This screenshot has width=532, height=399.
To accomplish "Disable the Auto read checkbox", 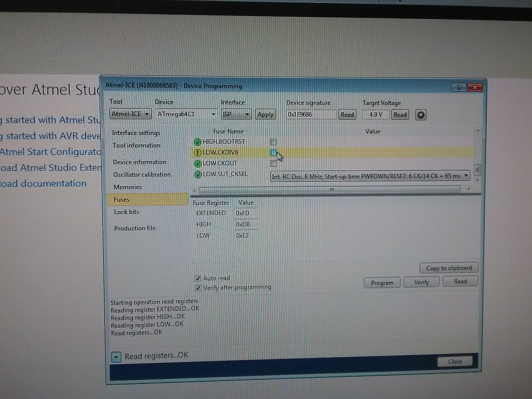I will click(x=198, y=278).
